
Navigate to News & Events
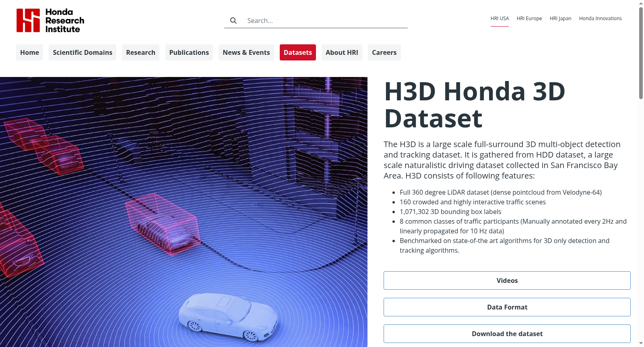pyautogui.click(x=246, y=52)
